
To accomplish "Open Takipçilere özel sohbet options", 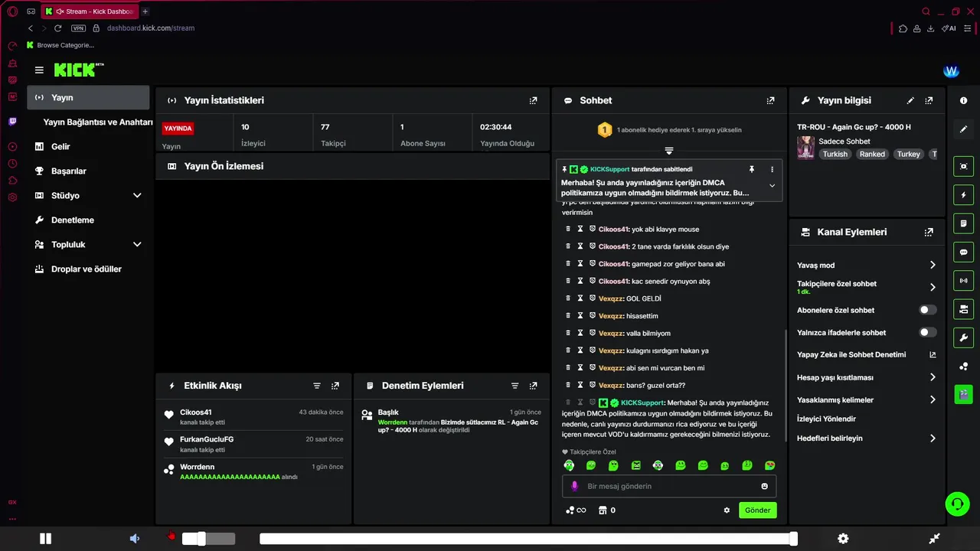I will coord(867,287).
